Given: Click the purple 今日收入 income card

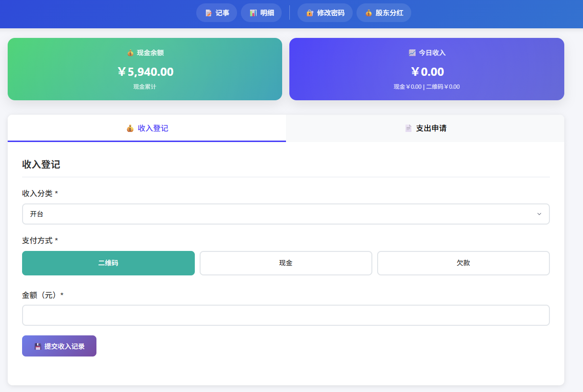Looking at the screenshot, I should point(427,69).
